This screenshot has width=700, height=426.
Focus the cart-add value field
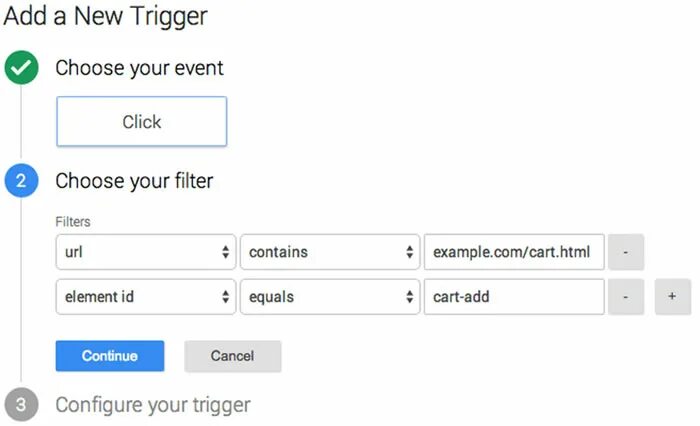click(x=514, y=297)
